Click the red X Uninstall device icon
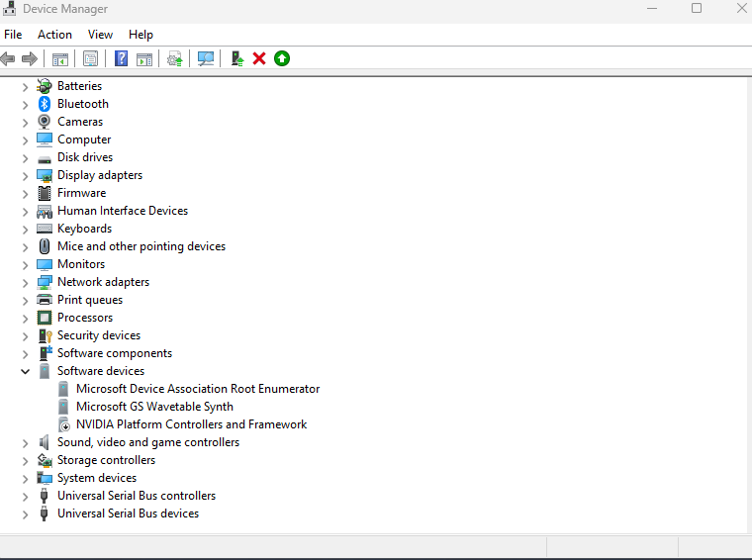This screenshot has width=752, height=560. (259, 58)
